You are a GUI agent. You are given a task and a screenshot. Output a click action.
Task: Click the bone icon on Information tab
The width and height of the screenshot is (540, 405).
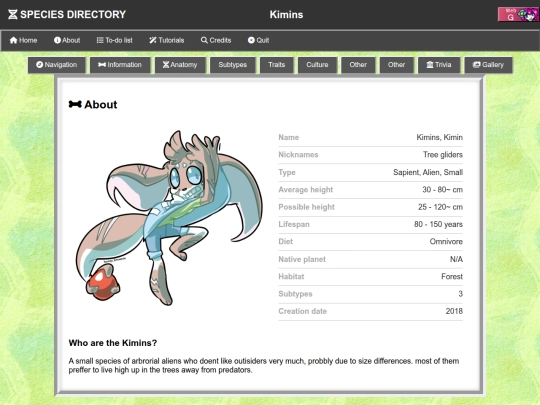[x=102, y=65]
